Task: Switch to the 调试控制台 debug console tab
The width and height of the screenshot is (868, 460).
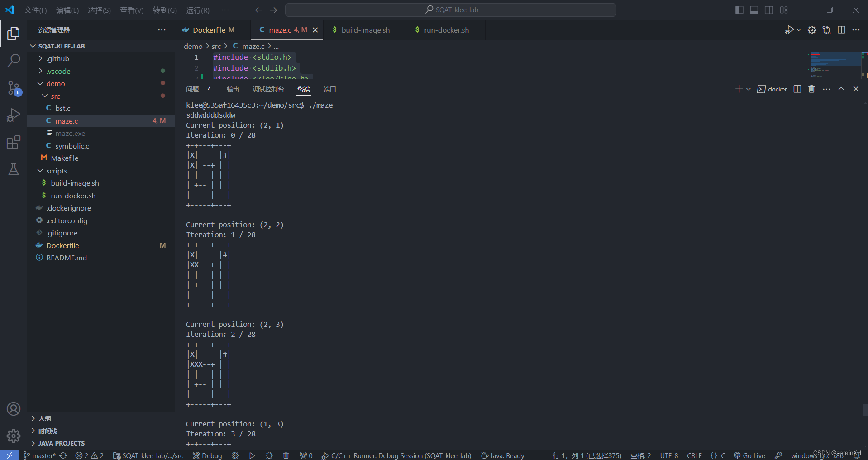Action: point(268,89)
